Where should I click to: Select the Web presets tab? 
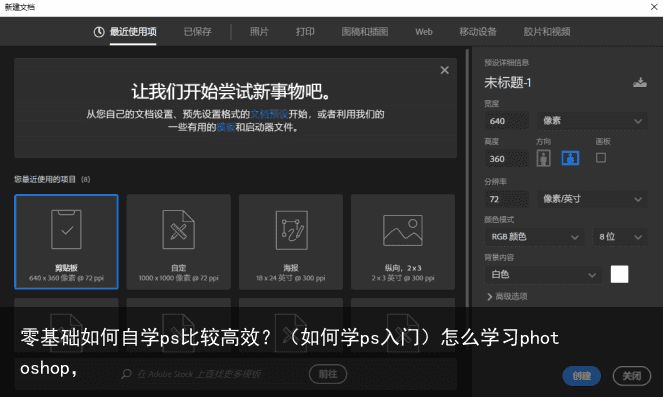424,32
